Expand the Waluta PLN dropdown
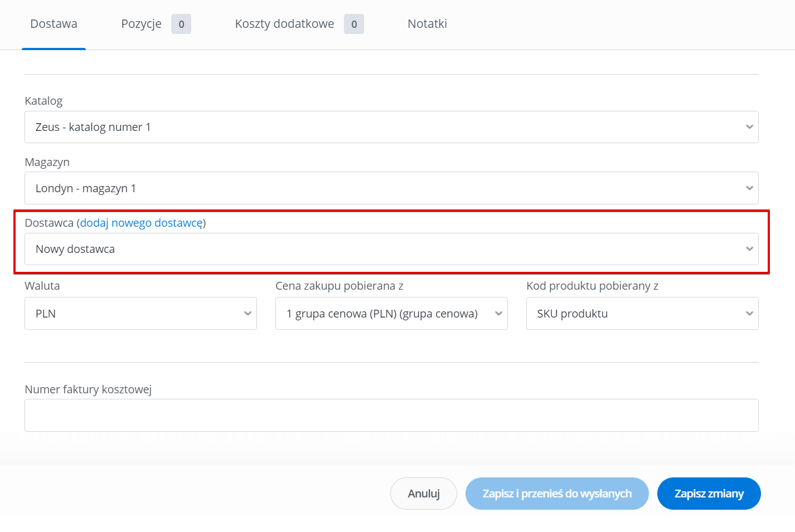795x532 pixels. point(140,314)
